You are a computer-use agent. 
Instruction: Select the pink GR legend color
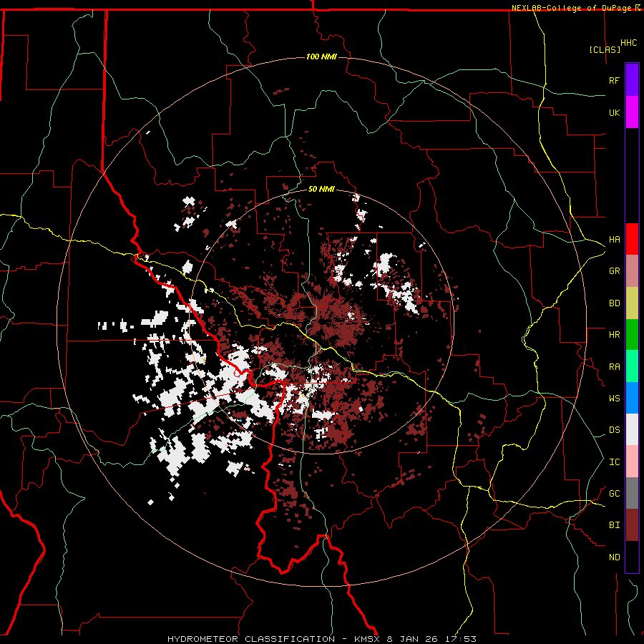click(x=632, y=271)
